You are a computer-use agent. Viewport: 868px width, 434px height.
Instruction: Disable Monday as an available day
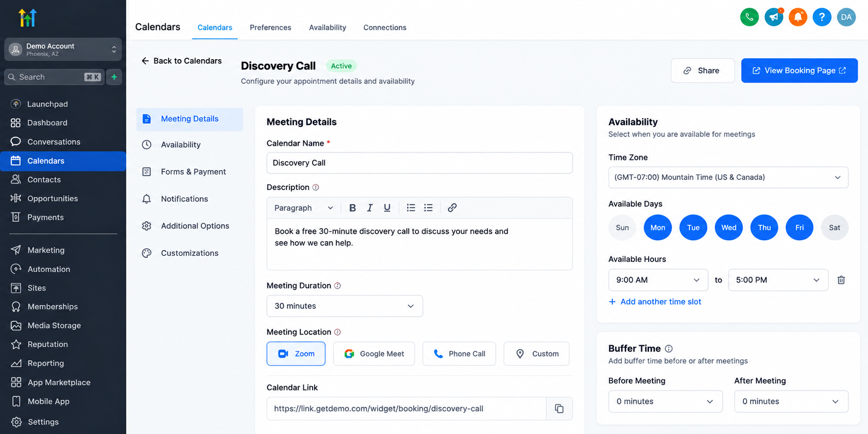click(658, 228)
